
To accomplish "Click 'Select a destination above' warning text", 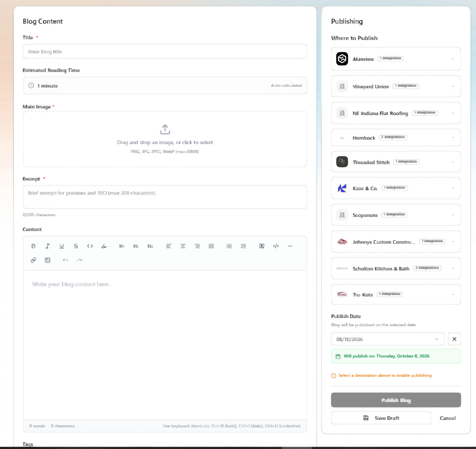I will coord(385,375).
